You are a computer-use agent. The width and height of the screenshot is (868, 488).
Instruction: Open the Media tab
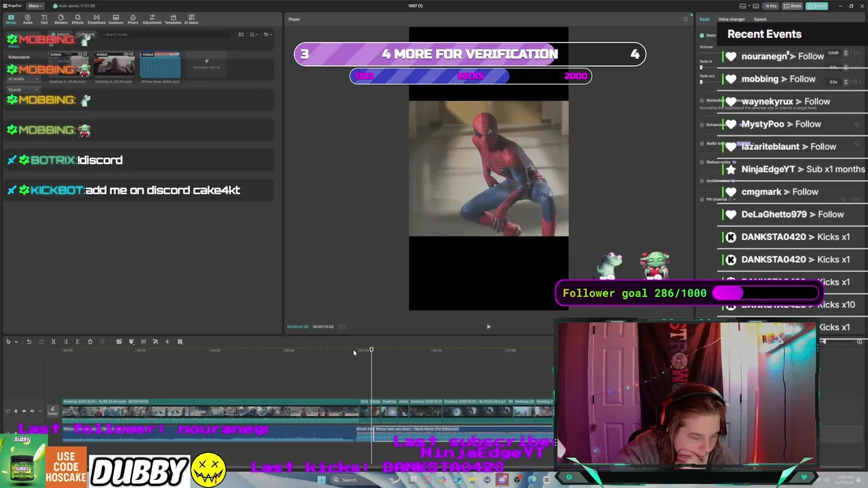(x=11, y=19)
